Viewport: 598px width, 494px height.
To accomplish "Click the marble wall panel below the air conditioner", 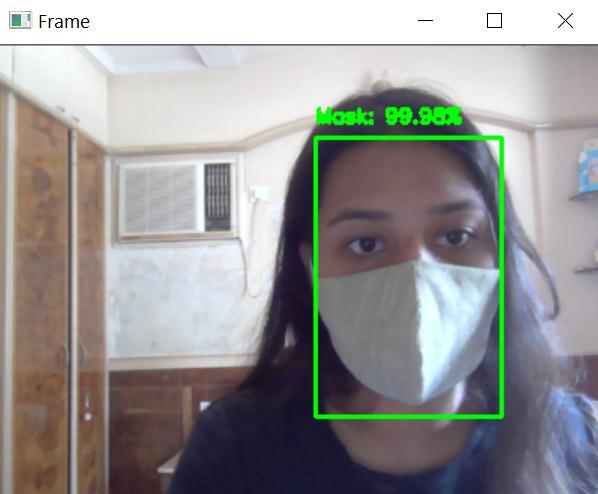I will point(175,299).
